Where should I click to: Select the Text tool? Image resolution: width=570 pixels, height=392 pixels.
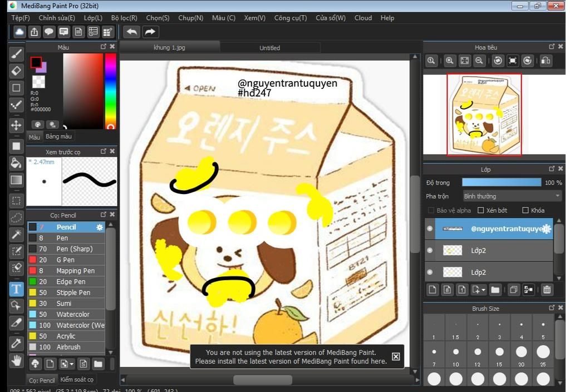pyautogui.click(x=16, y=289)
